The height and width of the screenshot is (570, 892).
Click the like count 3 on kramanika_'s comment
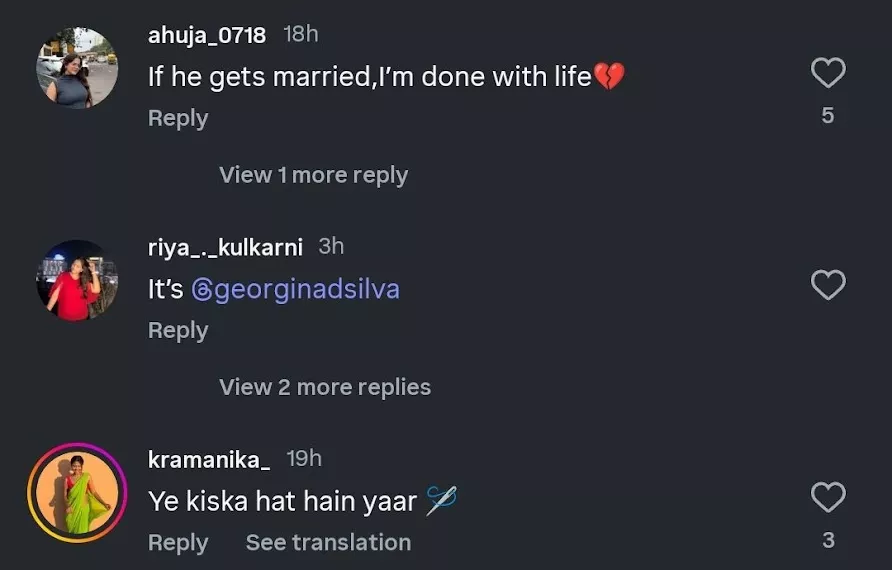[827, 540]
